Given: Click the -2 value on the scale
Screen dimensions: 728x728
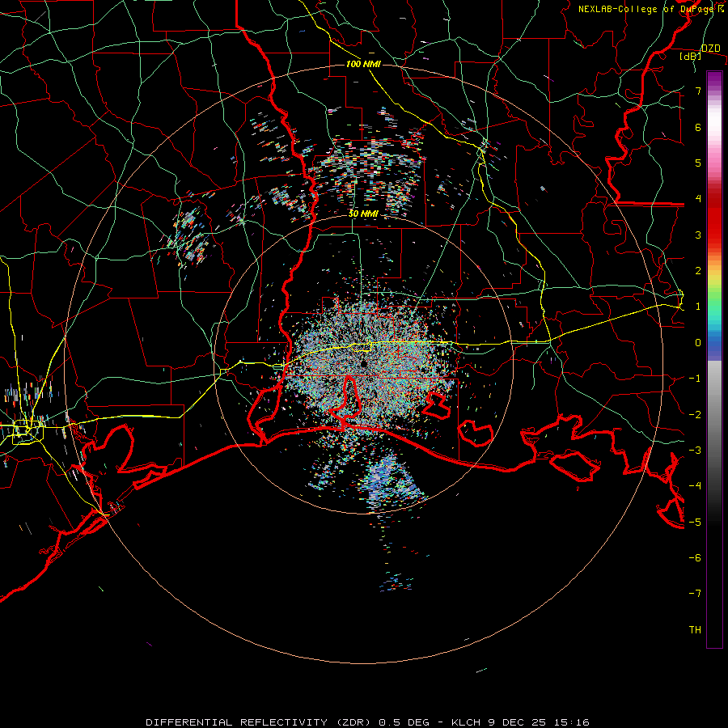Looking at the screenshot, I should click(x=695, y=414).
